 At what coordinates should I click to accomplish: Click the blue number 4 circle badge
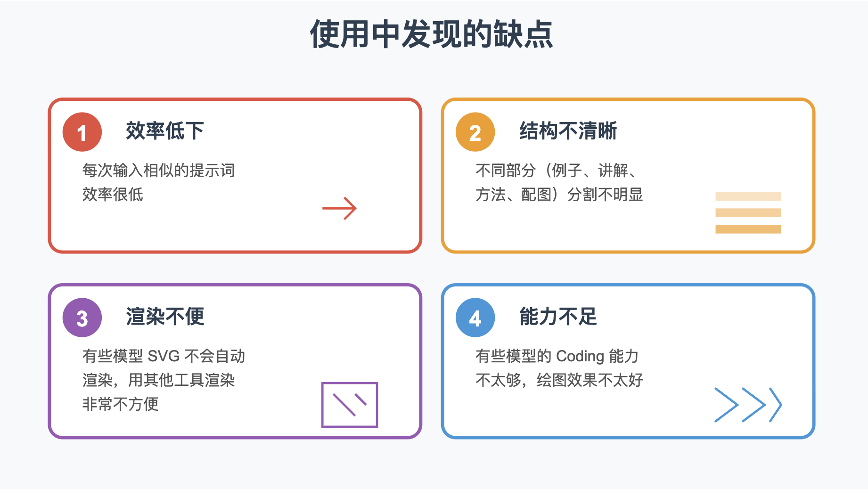[475, 318]
